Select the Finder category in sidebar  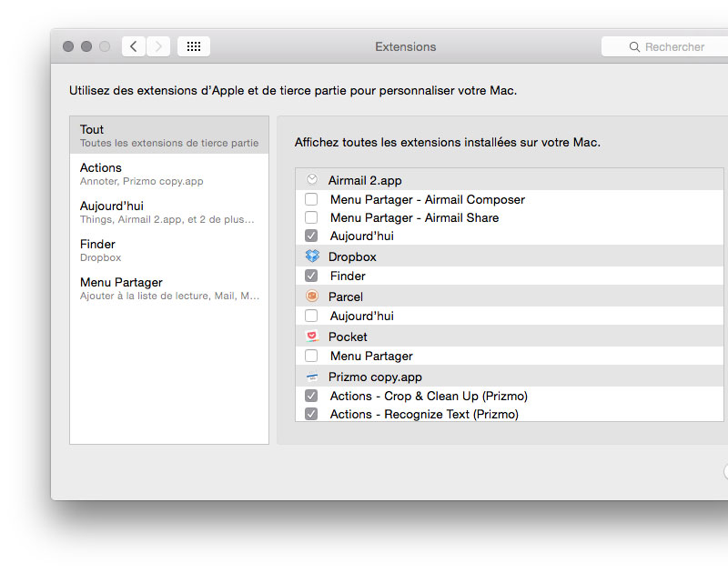[x=169, y=250]
